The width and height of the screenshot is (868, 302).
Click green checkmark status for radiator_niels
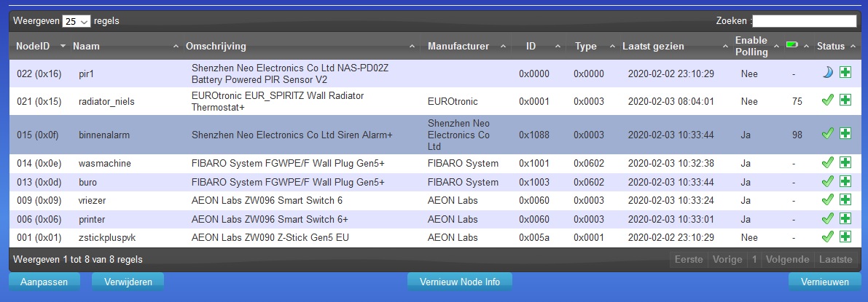pos(828,100)
